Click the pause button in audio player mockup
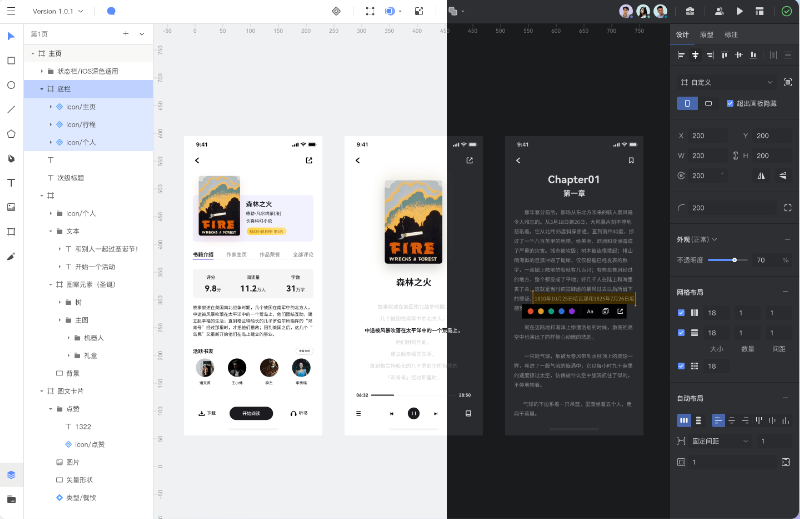Image resolution: width=800 pixels, height=519 pixels. 414,413
